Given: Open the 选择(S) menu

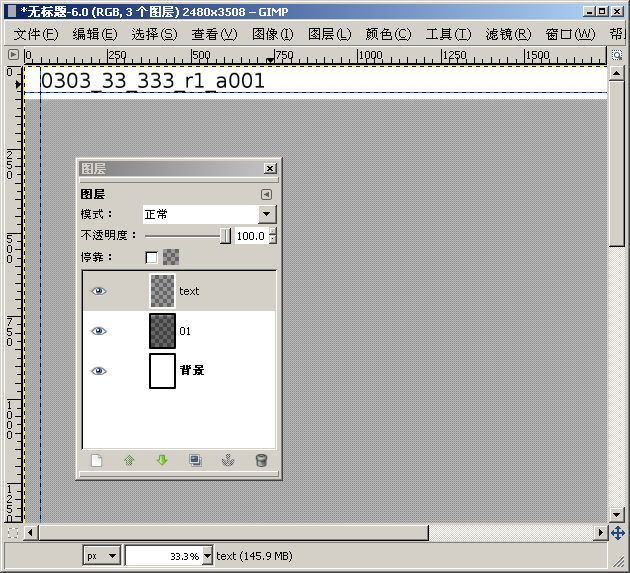Looking at the screenshot, I should [154, 34].
